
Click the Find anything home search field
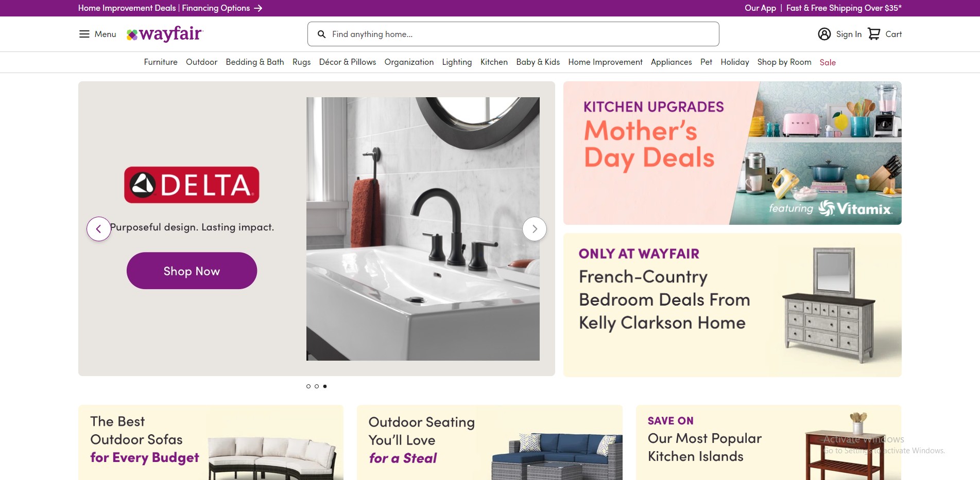tap(513, 34)
